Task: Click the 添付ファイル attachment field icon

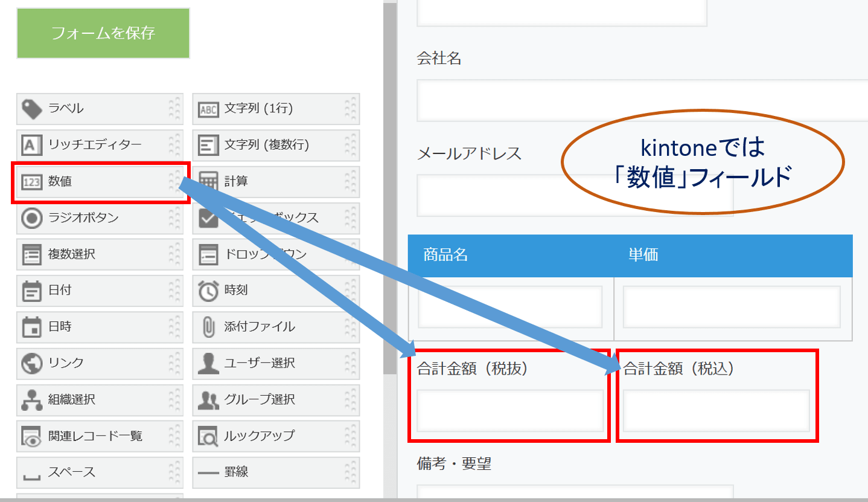Action: (276, 327)
